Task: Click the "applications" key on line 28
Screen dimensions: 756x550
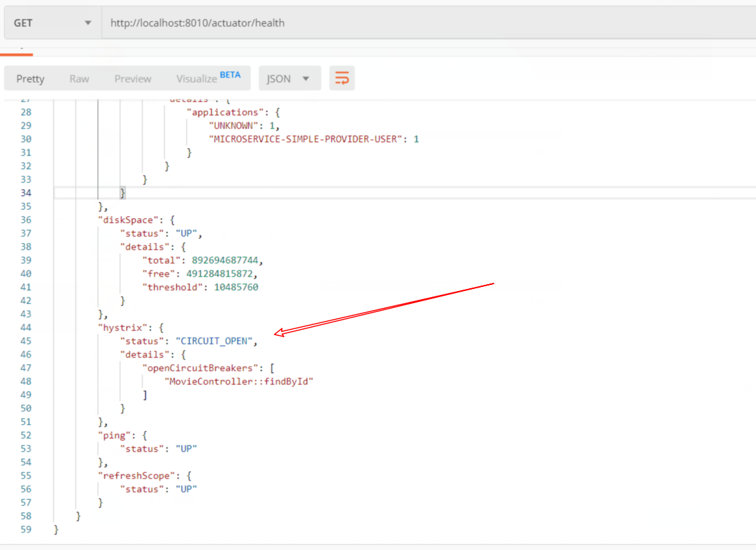Action: 225,112
